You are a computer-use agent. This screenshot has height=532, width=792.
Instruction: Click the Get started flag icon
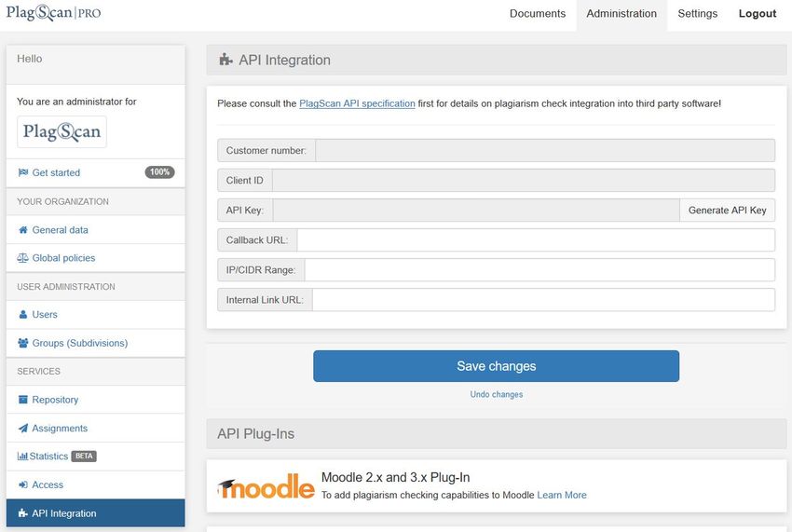[22, 172]
